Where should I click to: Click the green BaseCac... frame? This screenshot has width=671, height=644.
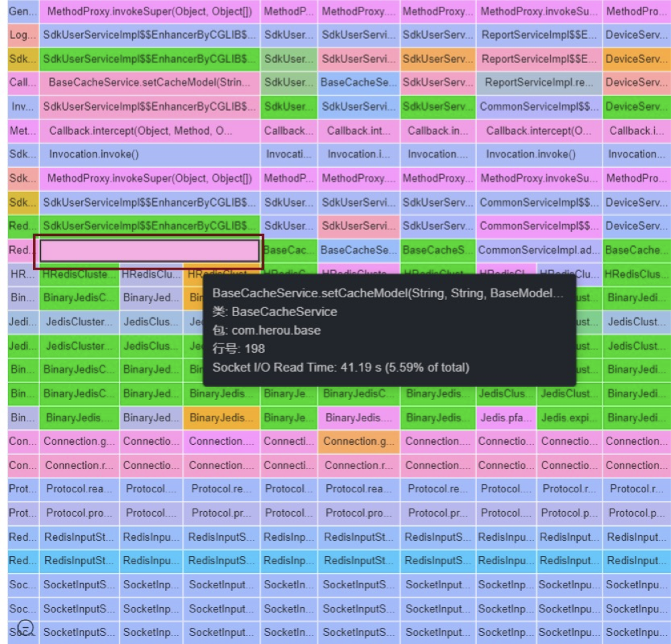(x=289, y=250)
